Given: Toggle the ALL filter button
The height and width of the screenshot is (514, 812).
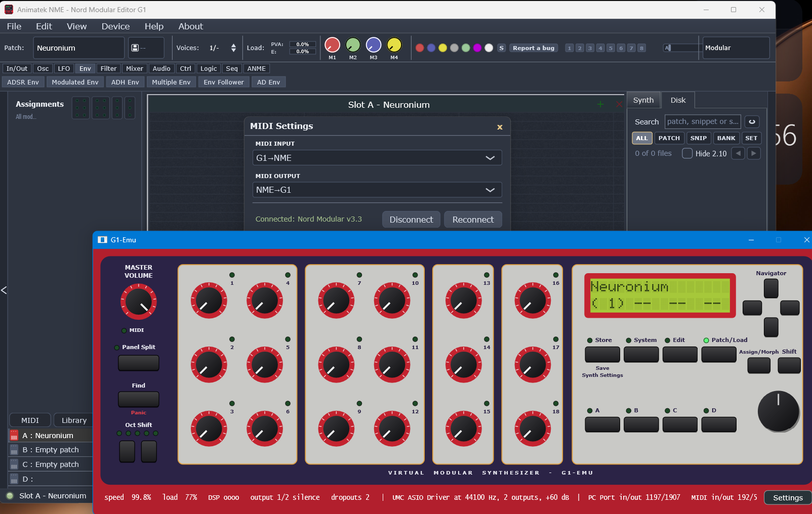Looking at the screenshot, I should point(641,138).
